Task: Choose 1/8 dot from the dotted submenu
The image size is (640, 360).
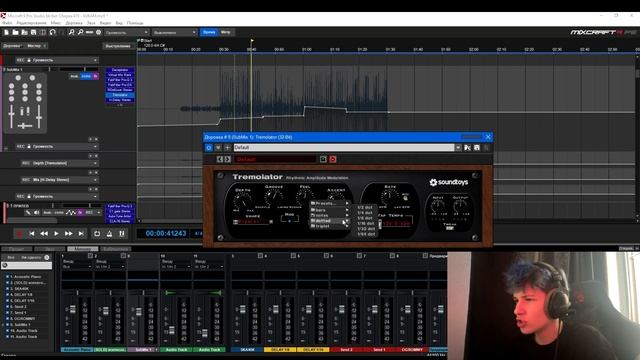Action: point(365,218)
